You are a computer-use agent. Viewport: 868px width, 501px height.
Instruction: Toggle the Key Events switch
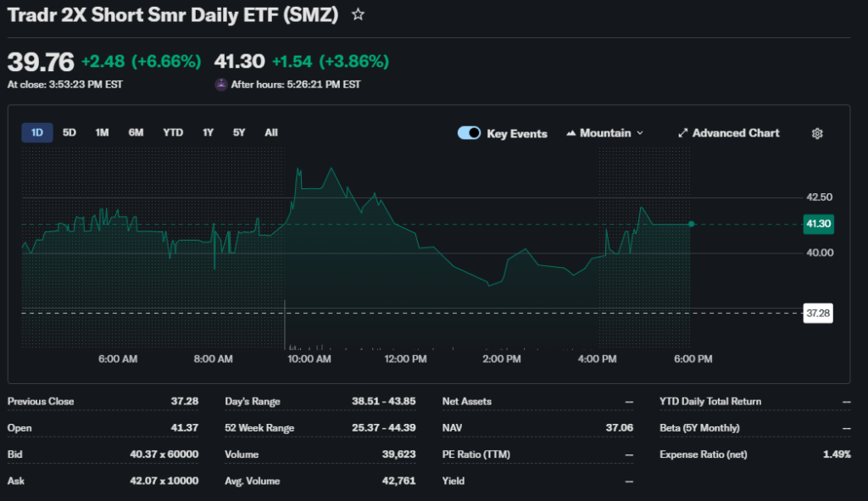470,133
